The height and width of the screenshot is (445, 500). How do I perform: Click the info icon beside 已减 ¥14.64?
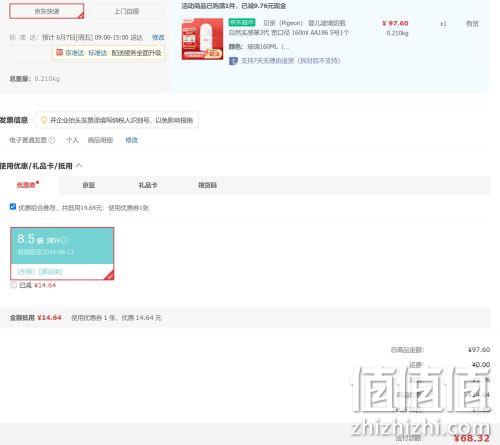[x=13, y=285]
